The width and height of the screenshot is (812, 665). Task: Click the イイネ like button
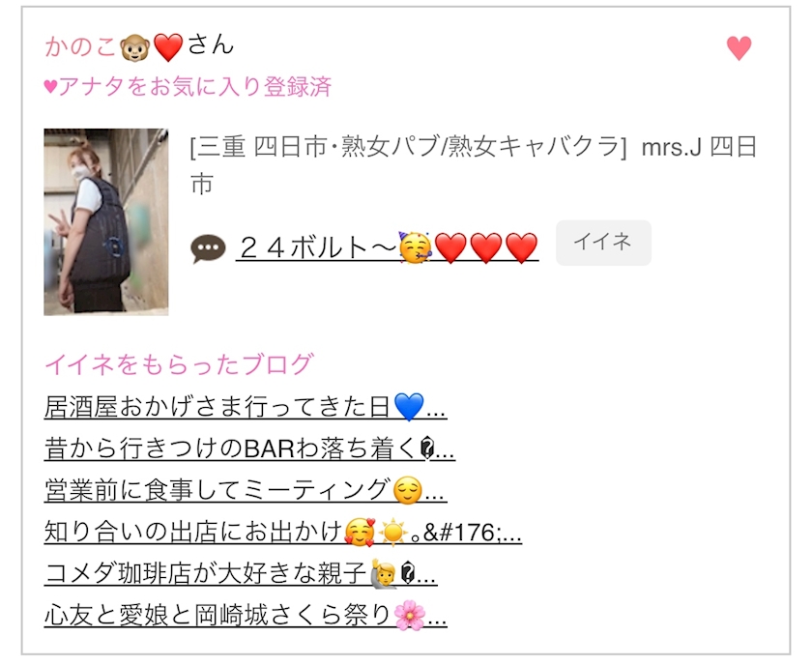click(x=603, y=243)
